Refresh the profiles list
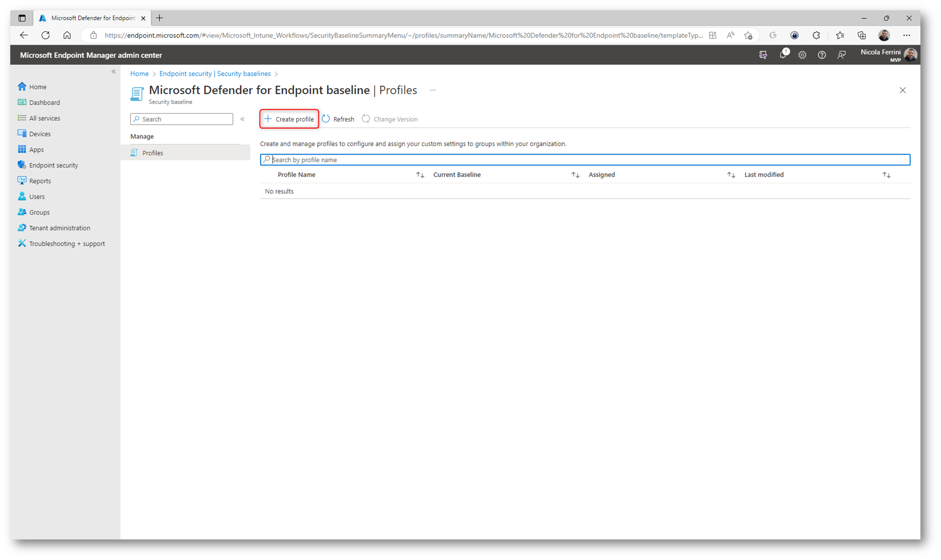Screen dimensions: 941x560 coord(338,119)
